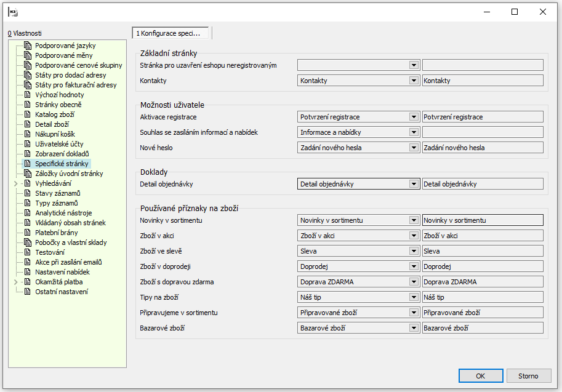This screenshot has width=562, height=392.
Task: Open the Připravujeme v sortimentu dropdown
Action: tap(414, 313)
